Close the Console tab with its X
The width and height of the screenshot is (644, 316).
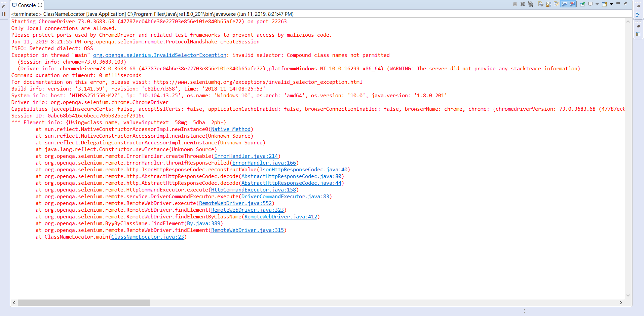[40, 5]
